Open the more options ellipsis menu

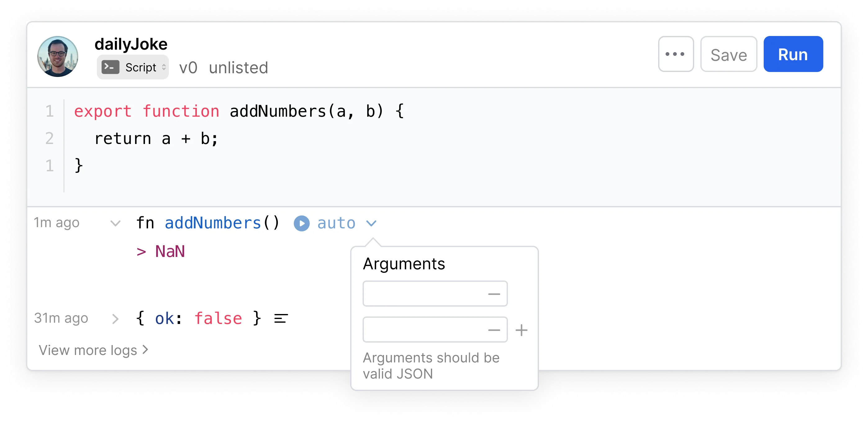click(x=676, y=54)
